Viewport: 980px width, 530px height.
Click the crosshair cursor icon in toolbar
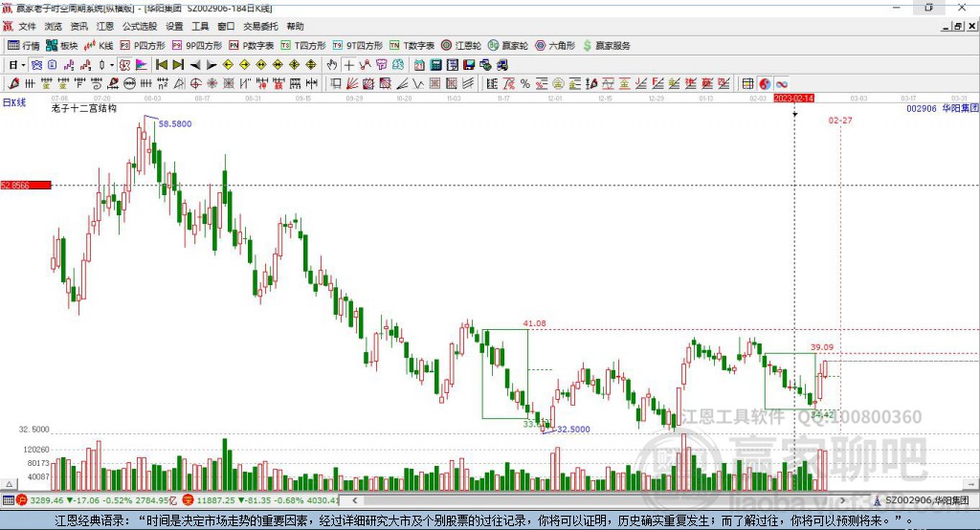[x=349, y=65]
